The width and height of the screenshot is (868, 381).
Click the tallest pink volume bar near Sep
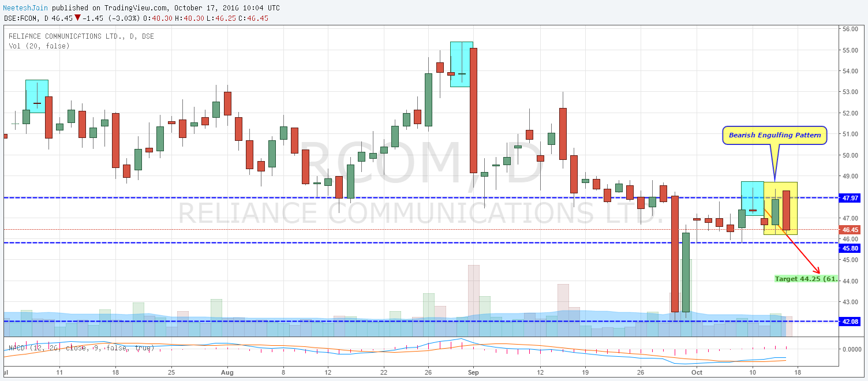(473, 301)
